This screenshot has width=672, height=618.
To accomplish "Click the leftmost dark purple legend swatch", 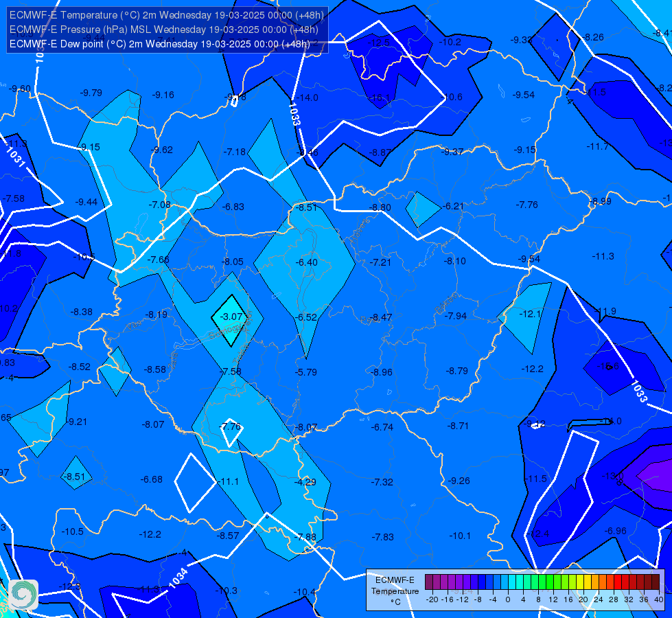I will [x=428, y=582].
